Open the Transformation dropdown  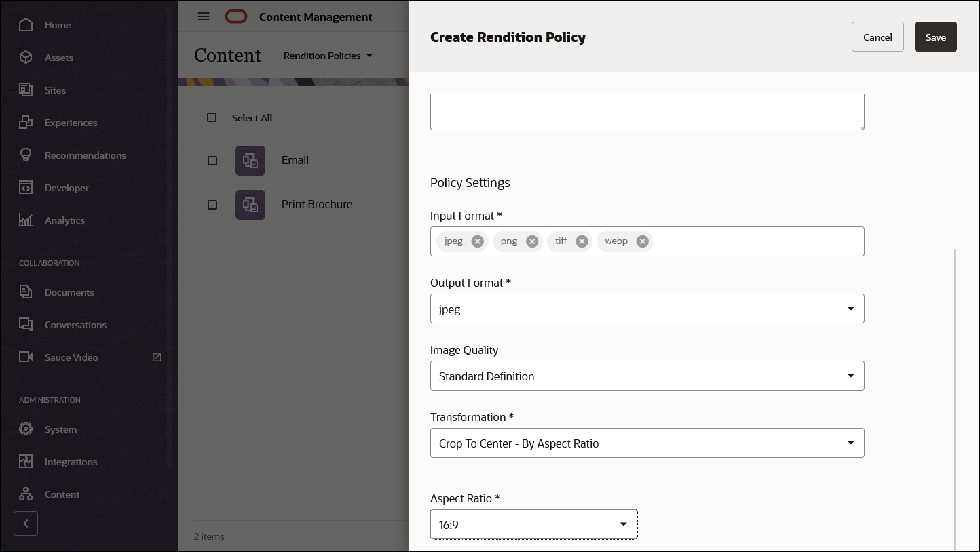(647, 443)
